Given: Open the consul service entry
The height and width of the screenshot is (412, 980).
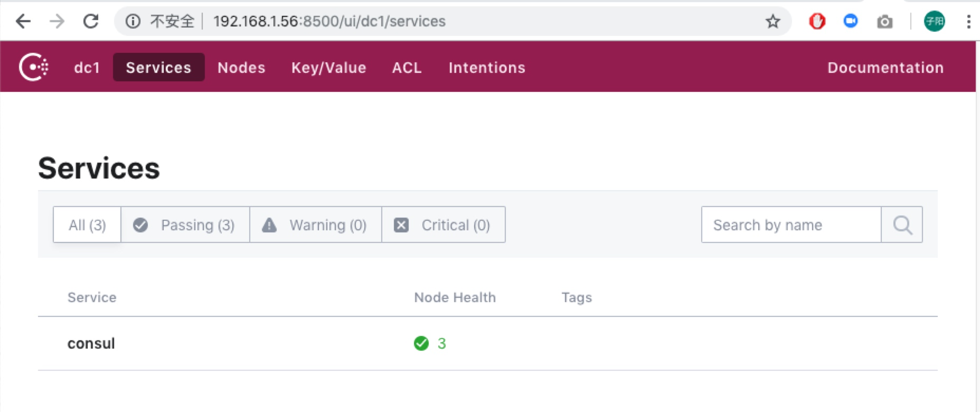Looking at the screenshot, I should click(x=91, y=343).
